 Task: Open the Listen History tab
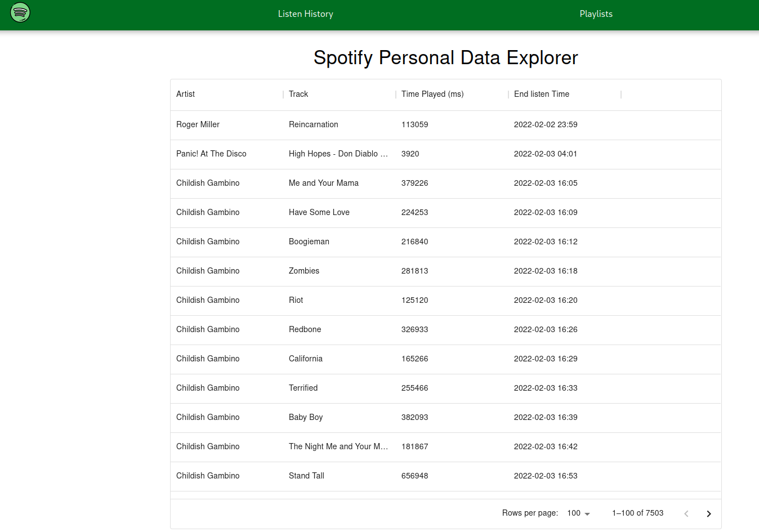306,14
